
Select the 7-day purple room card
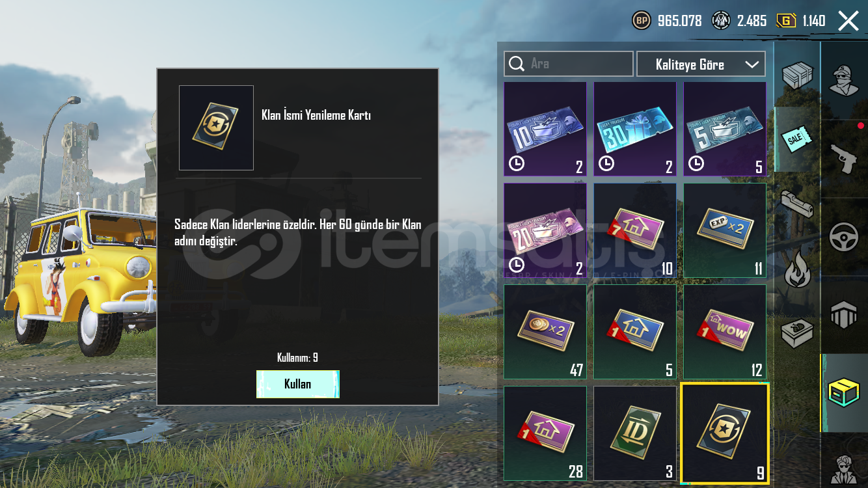(635, 230)
